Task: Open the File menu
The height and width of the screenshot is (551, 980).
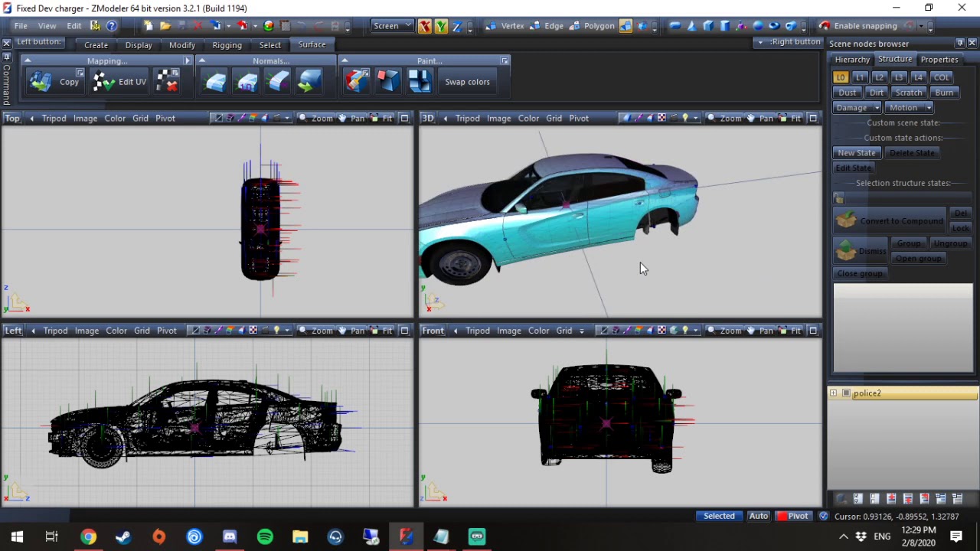Action: (x=21, y=26)
